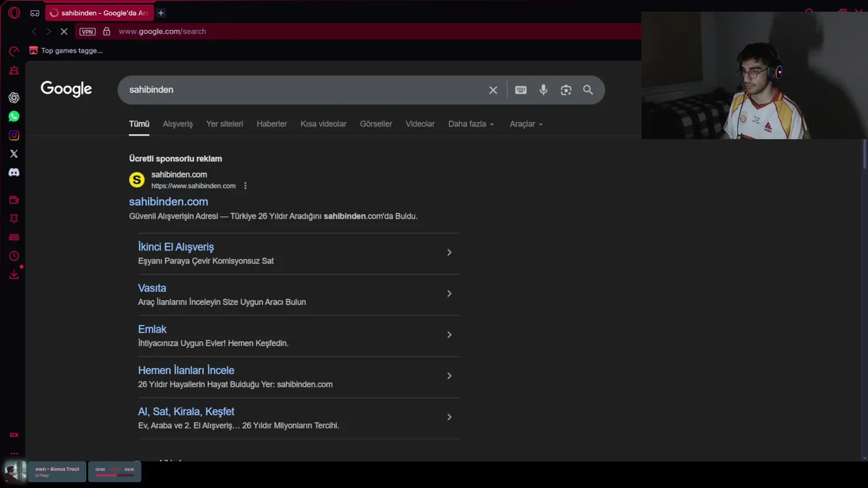Expand the Vasıta row chevron
The image size is (868, 488).
click(x=449, y=293)
